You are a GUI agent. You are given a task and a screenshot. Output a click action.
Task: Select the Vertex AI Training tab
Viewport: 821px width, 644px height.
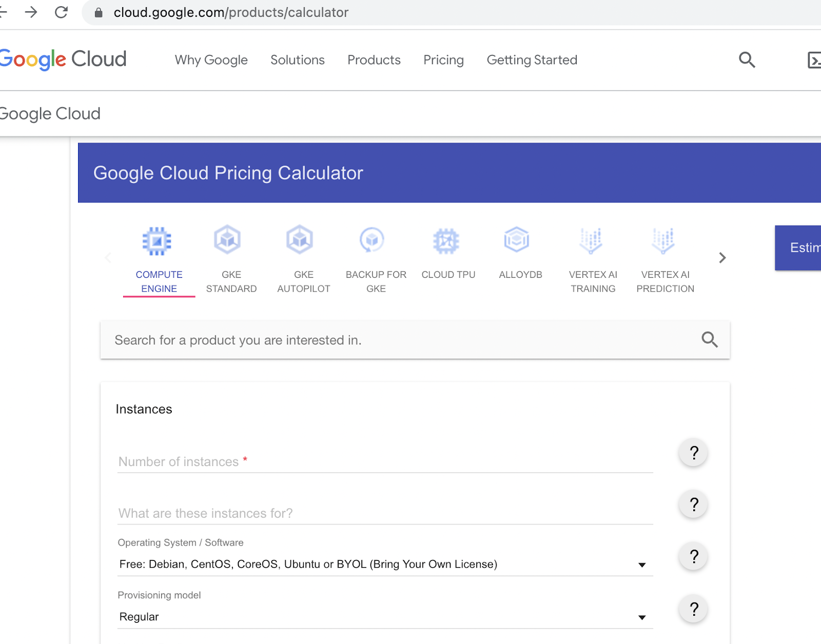(x=593, y=260)
